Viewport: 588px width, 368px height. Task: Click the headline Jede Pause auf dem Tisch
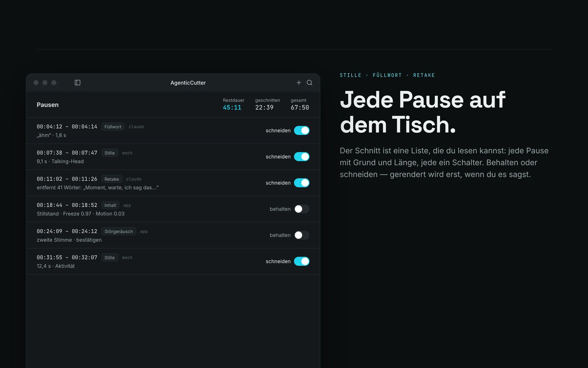click(x=423, y=112)
